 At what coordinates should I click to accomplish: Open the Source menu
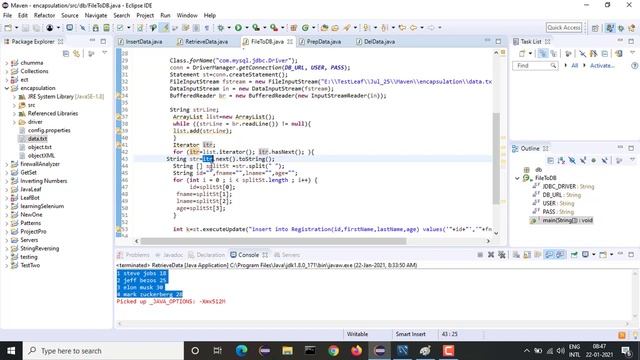coord(70,16)
